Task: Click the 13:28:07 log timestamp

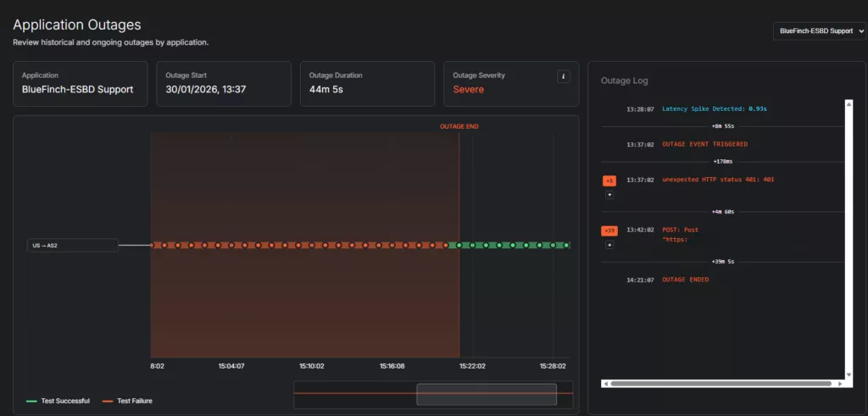Action: (x=641, y=109)
